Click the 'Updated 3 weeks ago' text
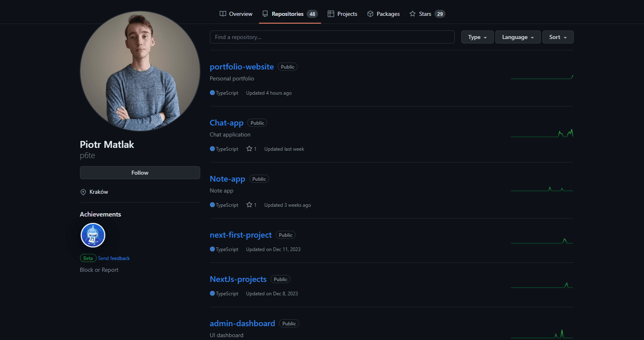The width and height of the screenshot is (644, 340). 287,205
